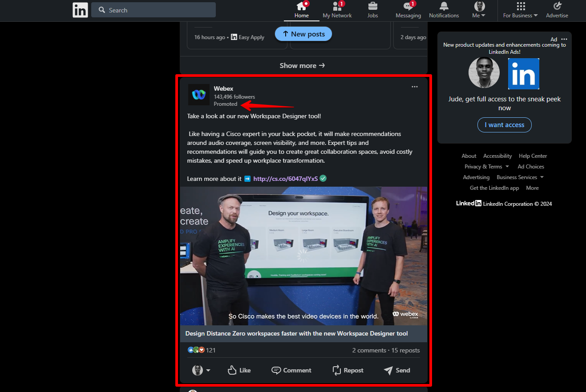Open reaction selector arrow next to your avatar

click(x=208, y=370)
